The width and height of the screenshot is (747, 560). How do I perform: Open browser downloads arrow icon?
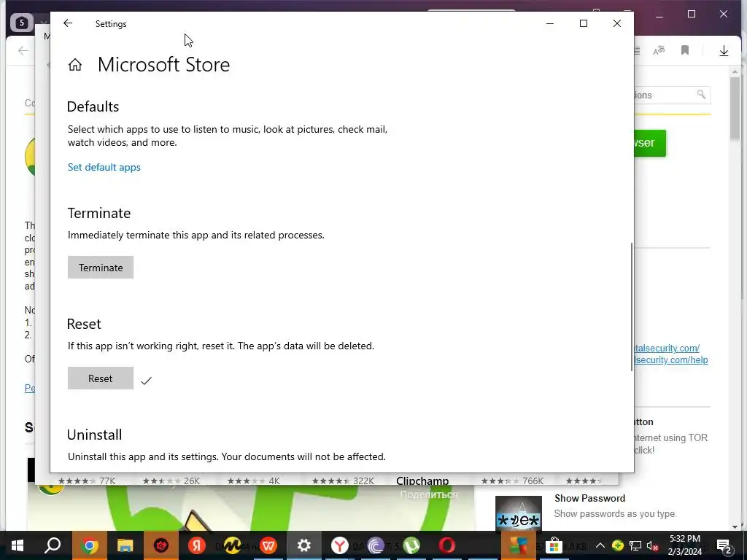[724, 50]
